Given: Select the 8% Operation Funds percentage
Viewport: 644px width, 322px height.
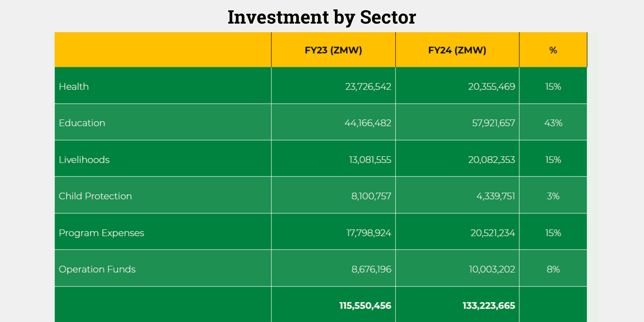Looking at the screenshot, I should click(x=553, y=269).
